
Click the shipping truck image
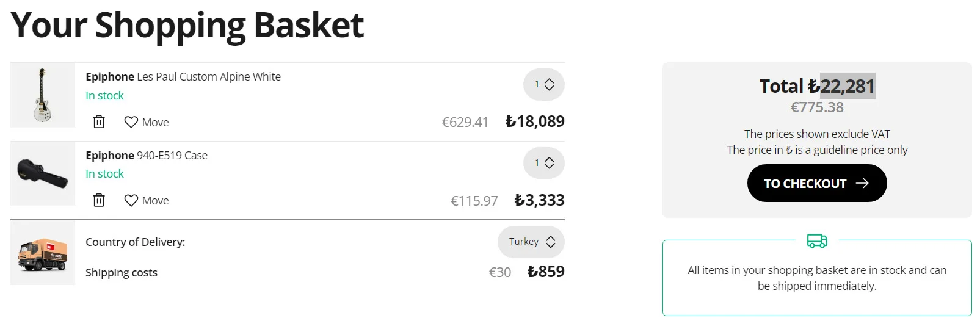43,253
